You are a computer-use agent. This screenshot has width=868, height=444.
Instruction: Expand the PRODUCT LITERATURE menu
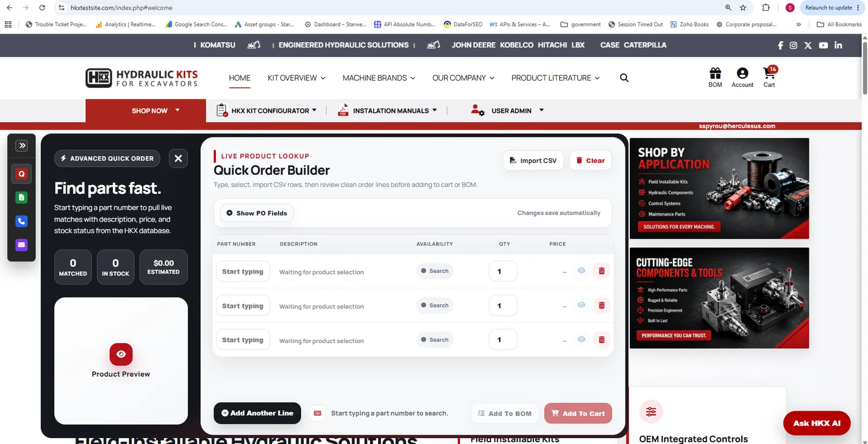(556, 78)
